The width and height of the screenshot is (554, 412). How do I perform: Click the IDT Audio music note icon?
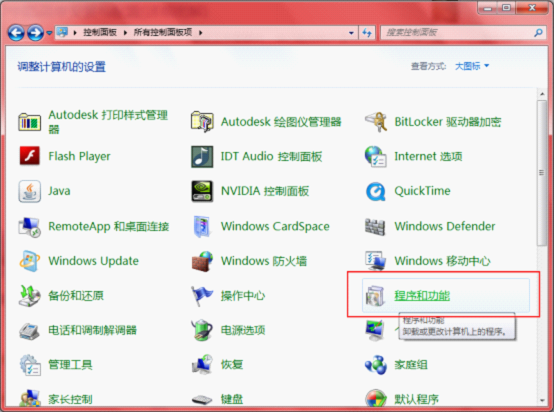[202, 156]
